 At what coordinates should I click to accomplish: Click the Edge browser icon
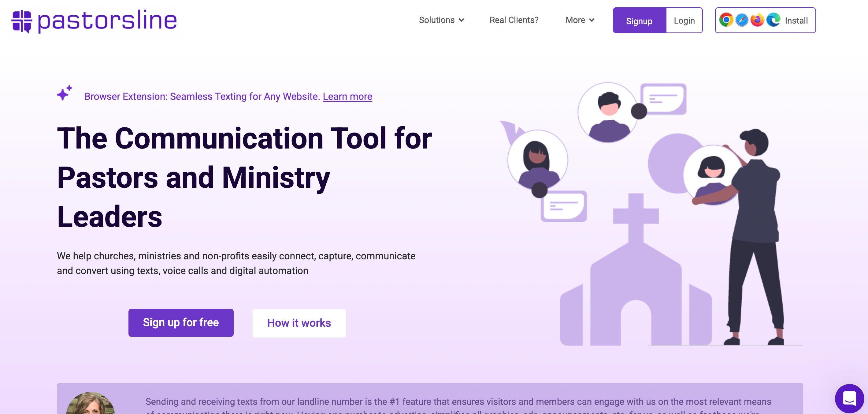click(x=773, y=20)
